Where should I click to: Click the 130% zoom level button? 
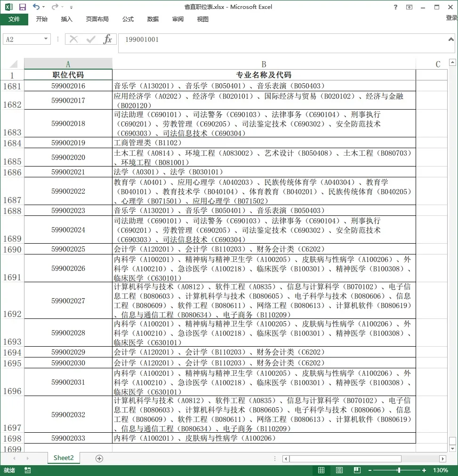tap(440, 470)
